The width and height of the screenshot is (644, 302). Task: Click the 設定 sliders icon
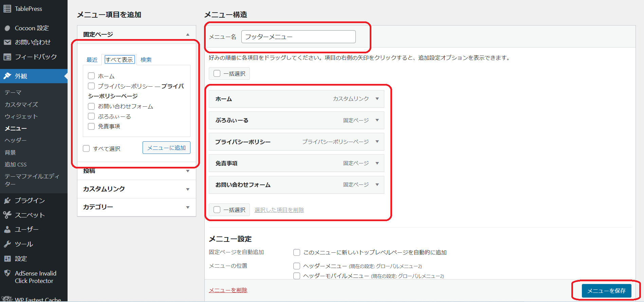coord(7,259)
